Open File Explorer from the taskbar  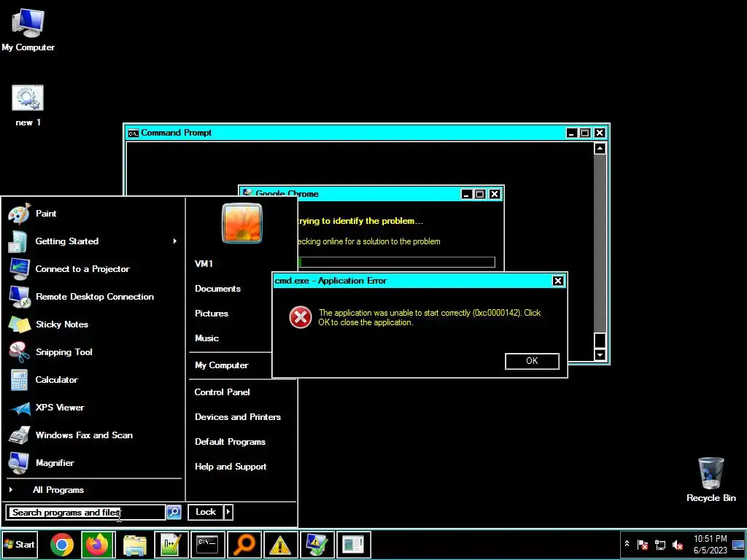134,544
